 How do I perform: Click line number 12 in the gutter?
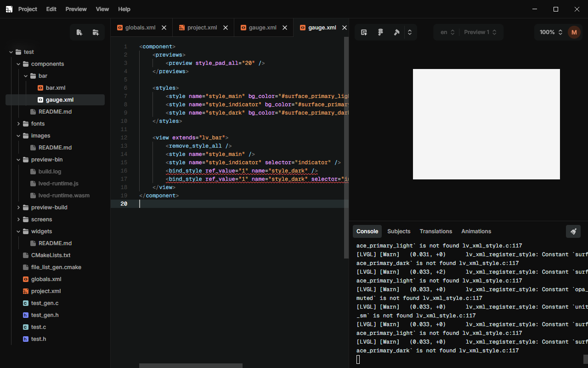124,138
